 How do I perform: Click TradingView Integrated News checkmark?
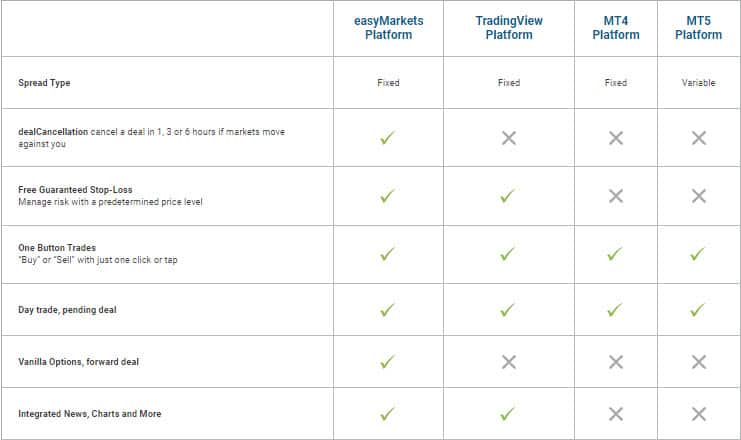tap(509, 414)
